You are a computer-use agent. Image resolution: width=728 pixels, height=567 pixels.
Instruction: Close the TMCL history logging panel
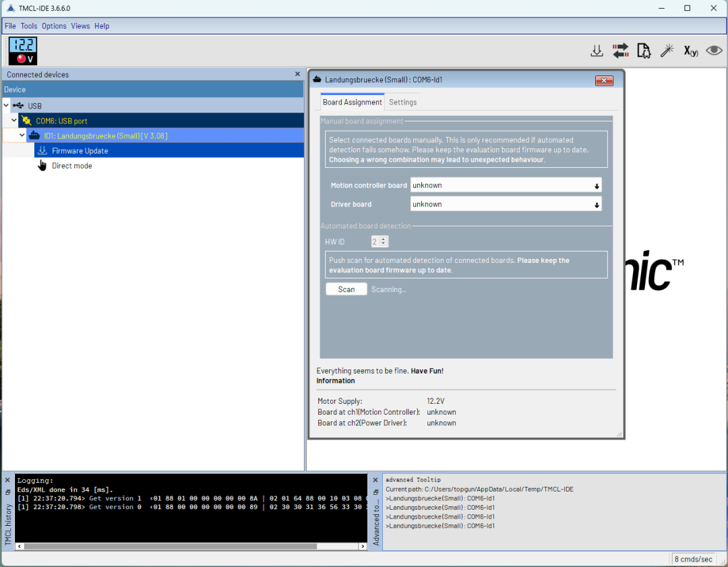(7, 480)
